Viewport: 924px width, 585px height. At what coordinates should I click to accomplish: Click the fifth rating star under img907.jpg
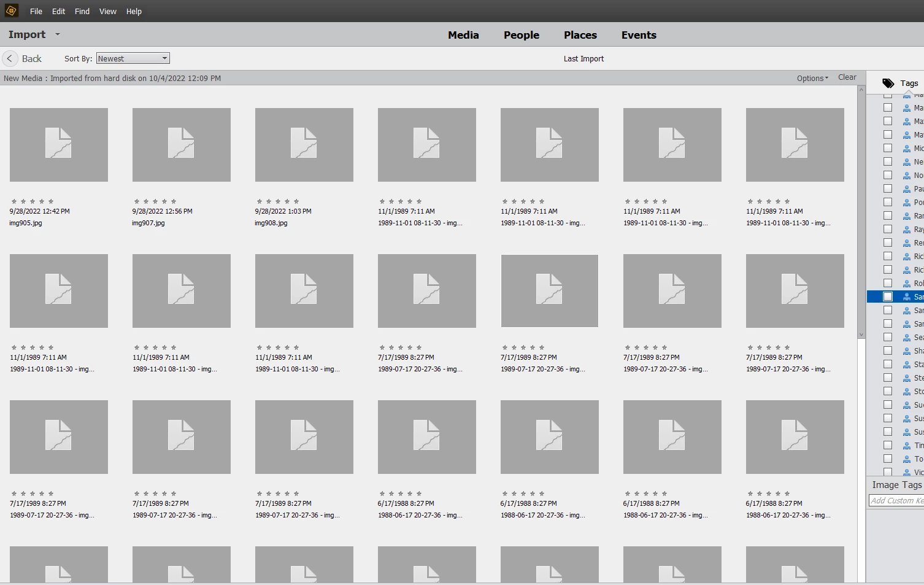point(174,201)
